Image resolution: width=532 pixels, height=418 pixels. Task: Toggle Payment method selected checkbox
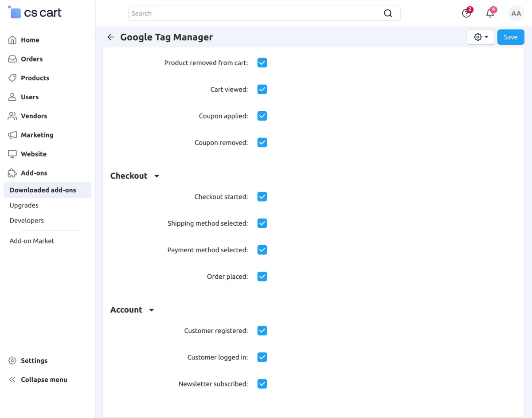click(x=262, y=250)
